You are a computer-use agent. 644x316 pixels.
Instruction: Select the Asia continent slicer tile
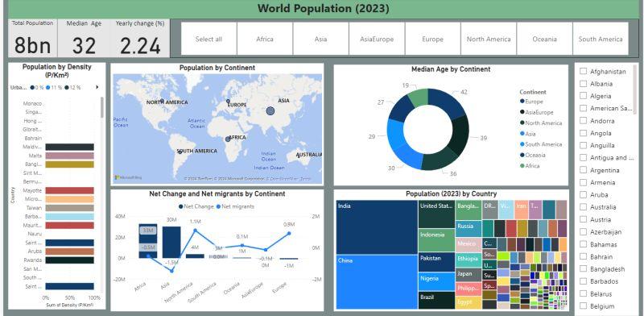[320, 39]
